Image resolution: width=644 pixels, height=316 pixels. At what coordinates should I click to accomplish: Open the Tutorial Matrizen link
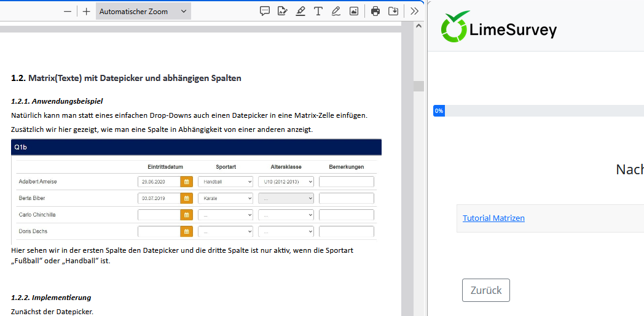[x=493, y=218]
